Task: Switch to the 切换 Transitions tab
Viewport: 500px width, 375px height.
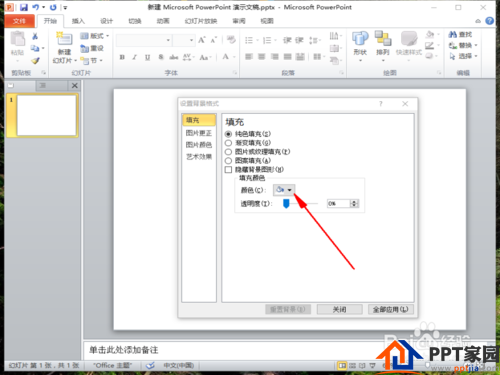Action: 135,21
